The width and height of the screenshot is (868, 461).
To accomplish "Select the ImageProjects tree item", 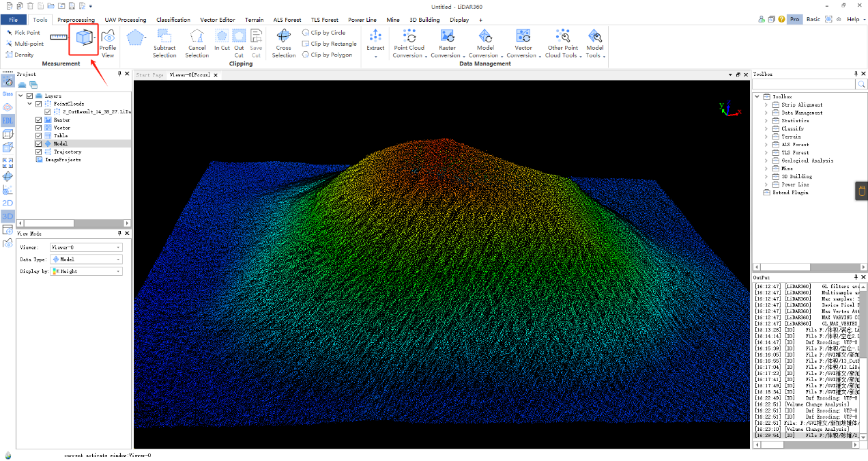I will pos(62,159).
